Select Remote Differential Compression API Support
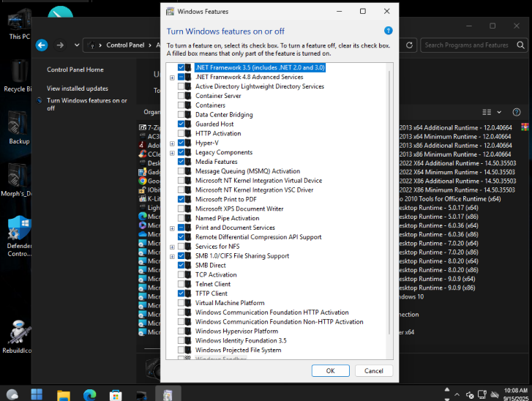 [x=258, y=237]
